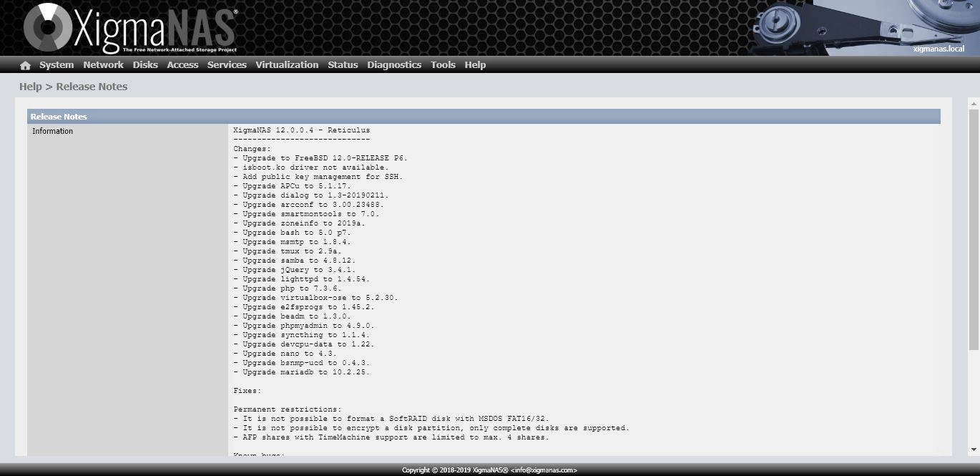Open the Network menu
The width and height of the screenshot is (980, 476).
[x=103, y=65]
